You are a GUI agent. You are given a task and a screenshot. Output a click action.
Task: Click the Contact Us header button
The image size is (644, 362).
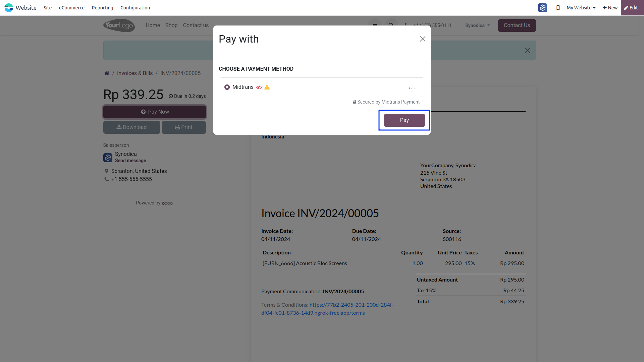click(x=517, y=25)
